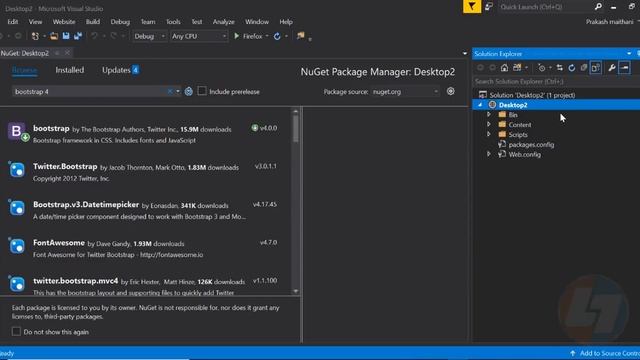This screenshot has height=360, width=640.
Task: Click Search Solution Explorer field
Action: pyautogui.click(x=555, y=82)
